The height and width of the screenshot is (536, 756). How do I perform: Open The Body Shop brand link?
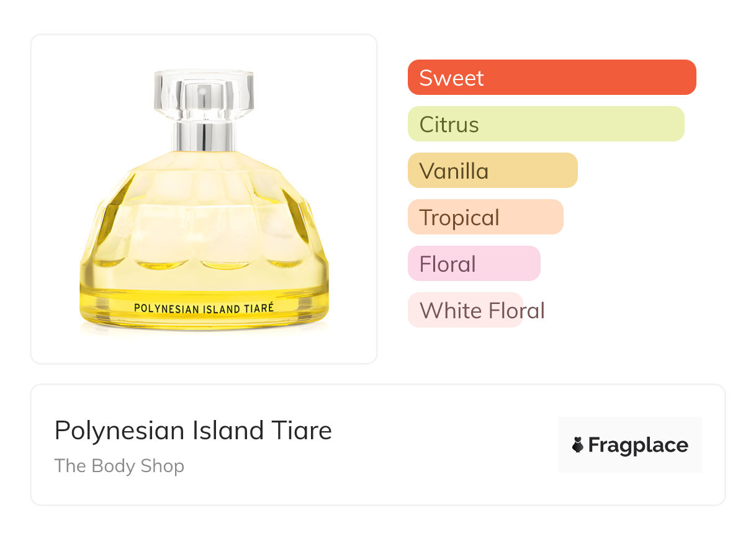point(119,466)
